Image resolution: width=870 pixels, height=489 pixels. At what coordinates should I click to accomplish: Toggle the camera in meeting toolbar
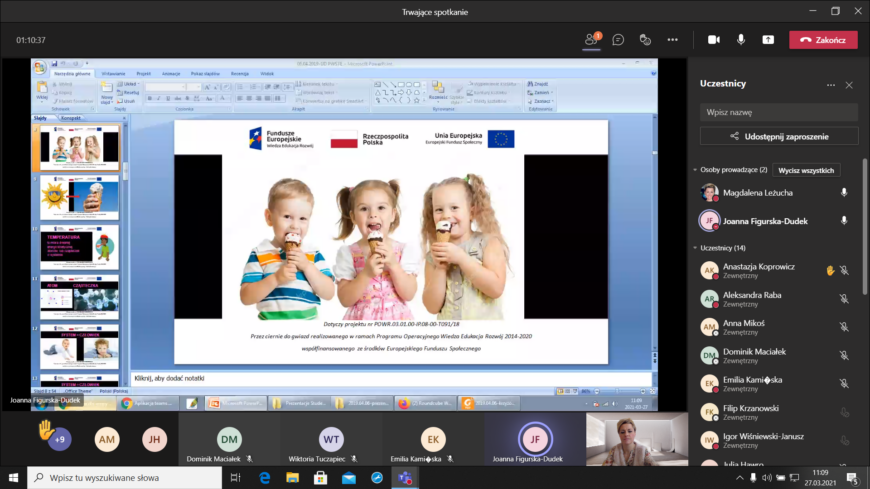coord(714,40)
